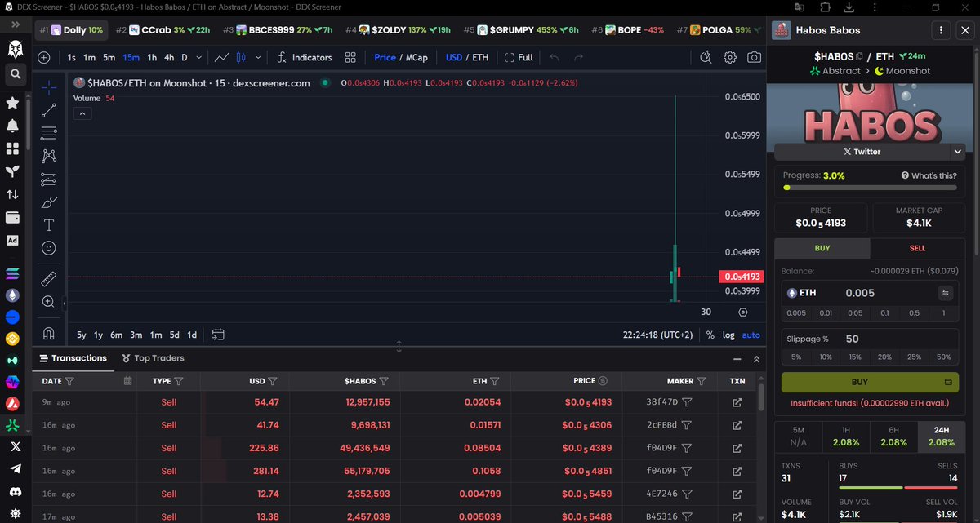Open the TYPE column filter
980x523 pixels.
coord(179,381)
